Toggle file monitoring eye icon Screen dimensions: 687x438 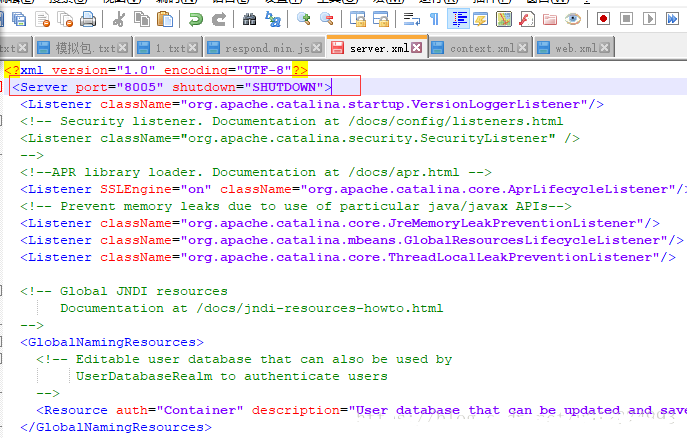tap(573, 19)
